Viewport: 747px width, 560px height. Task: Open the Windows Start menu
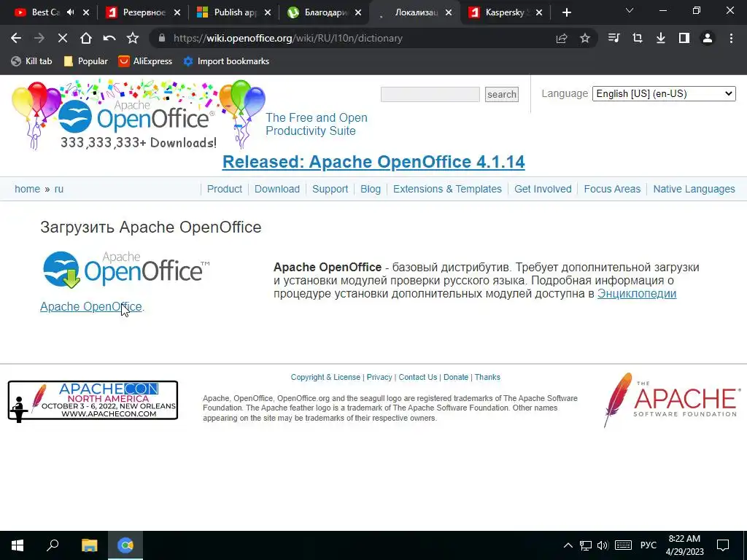tap(18, 545)
